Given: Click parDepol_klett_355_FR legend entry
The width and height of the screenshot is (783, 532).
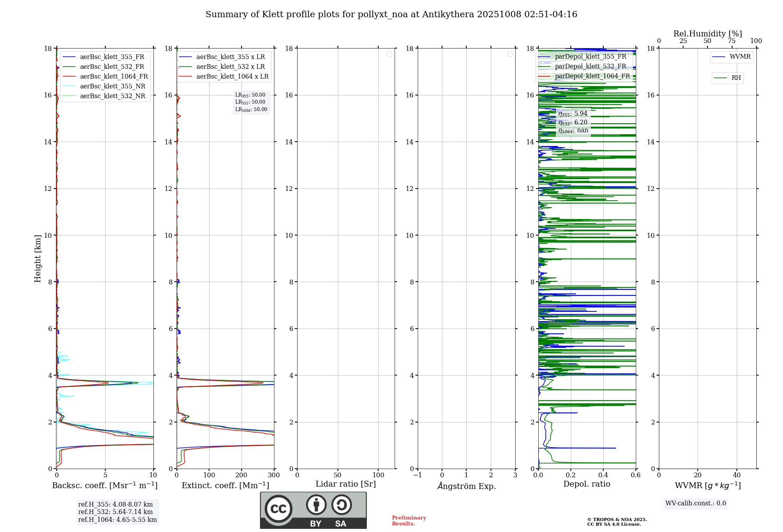Looking at the screenshot, I should [590, 57].
